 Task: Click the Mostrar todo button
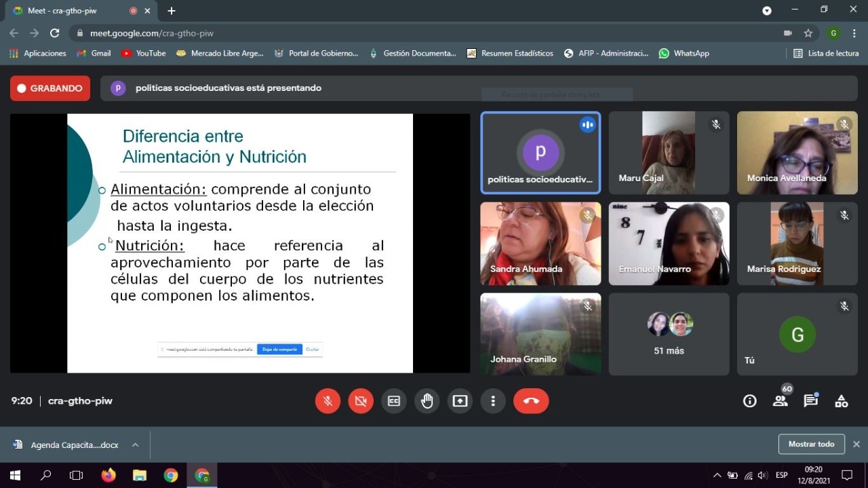811,444
